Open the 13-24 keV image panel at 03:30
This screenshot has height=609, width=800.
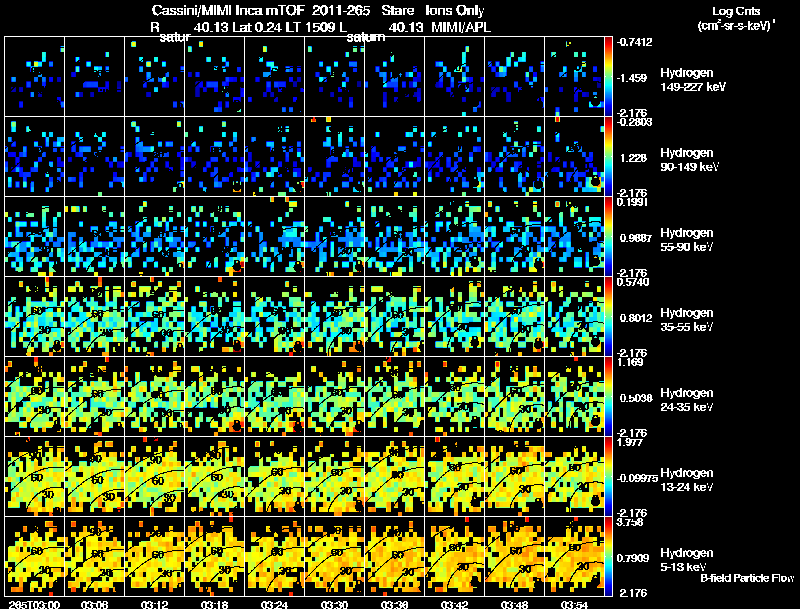point(335,476)
